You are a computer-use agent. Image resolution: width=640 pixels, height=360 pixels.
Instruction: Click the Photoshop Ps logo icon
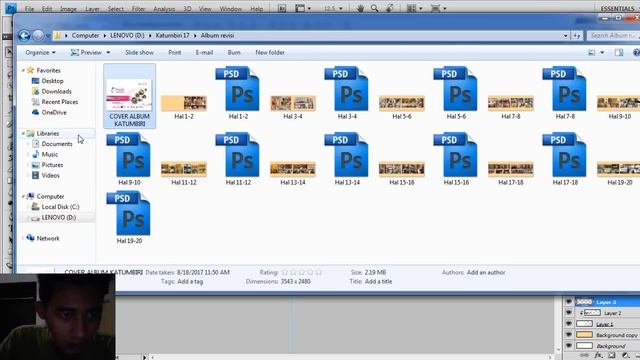(x=10, y=8)
